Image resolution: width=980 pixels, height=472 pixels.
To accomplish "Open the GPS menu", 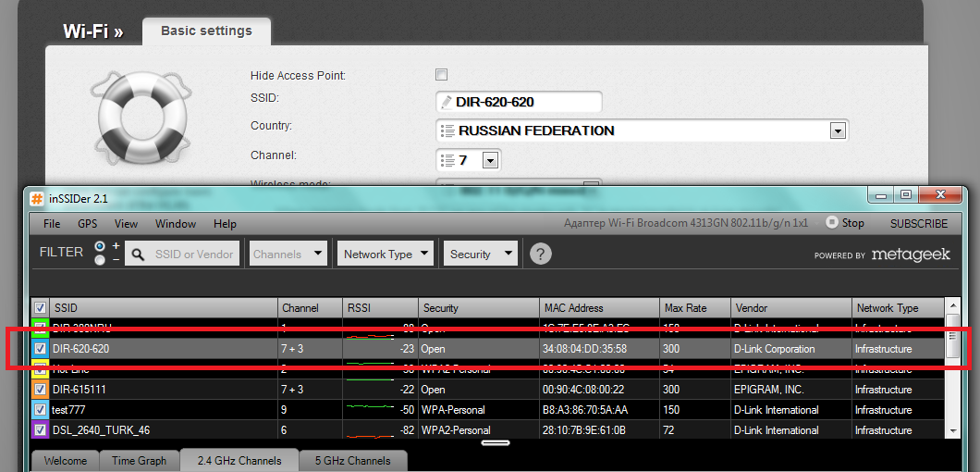I will point(88,223).
